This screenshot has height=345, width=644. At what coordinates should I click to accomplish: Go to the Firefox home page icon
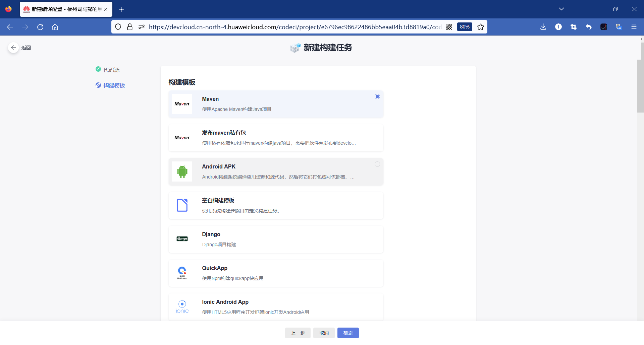55,27
